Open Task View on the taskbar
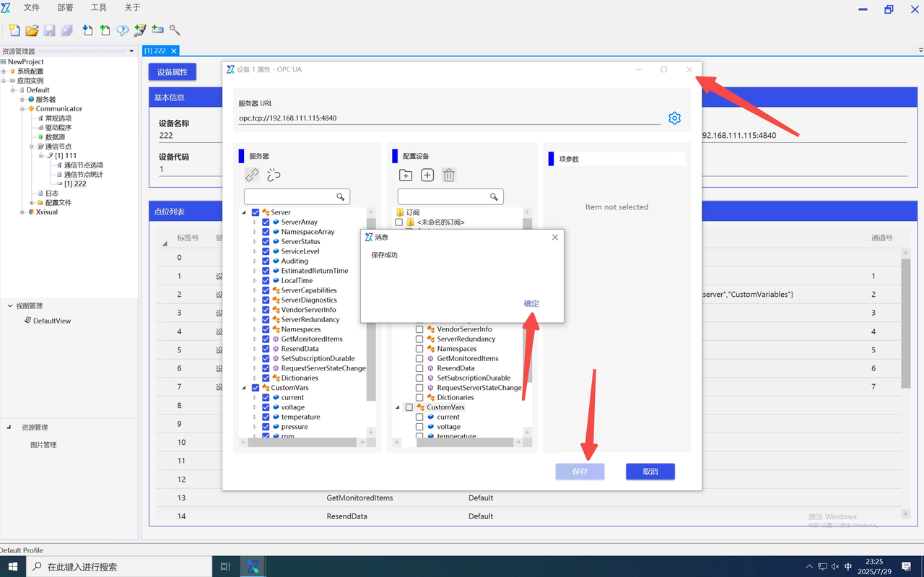Viewport: 924px width, 577px height. coord(225,567)
